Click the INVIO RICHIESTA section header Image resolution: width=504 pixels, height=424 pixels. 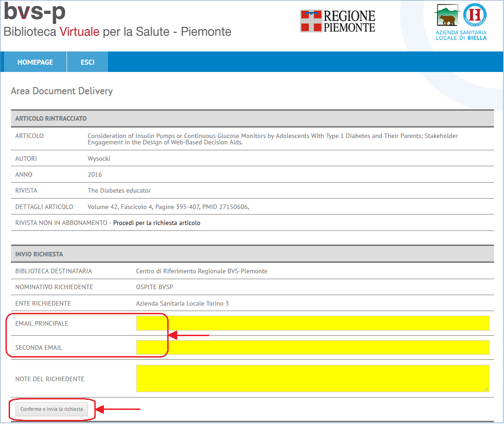tap(252, 254)
